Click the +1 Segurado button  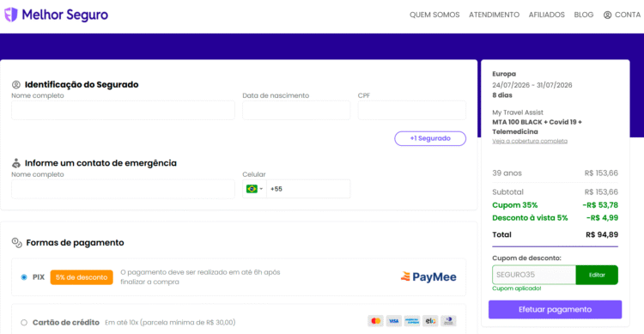tap(430, 138)
